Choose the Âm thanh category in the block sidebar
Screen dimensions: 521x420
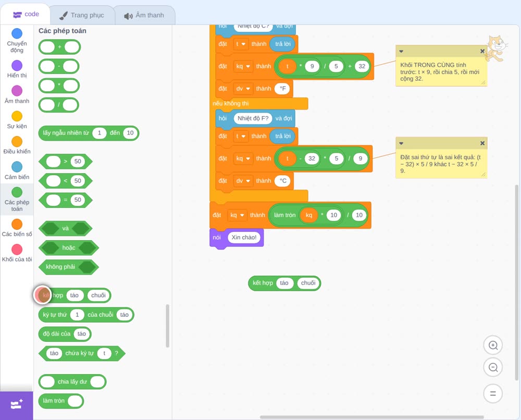coord(17,95)
